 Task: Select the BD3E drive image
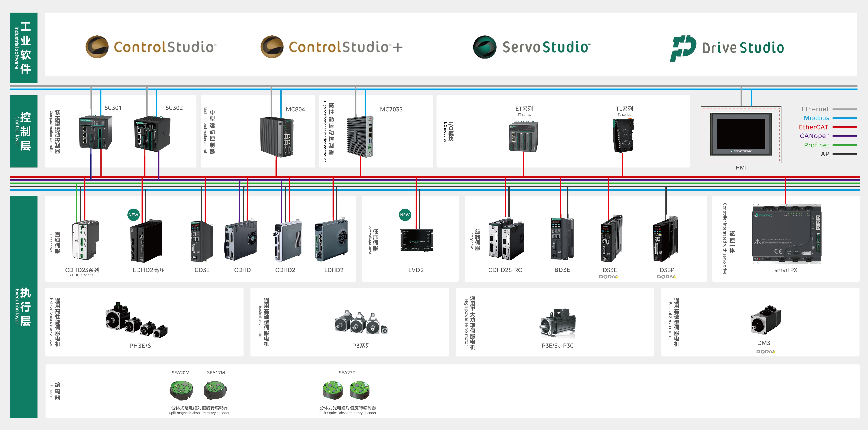pos(562,239)
